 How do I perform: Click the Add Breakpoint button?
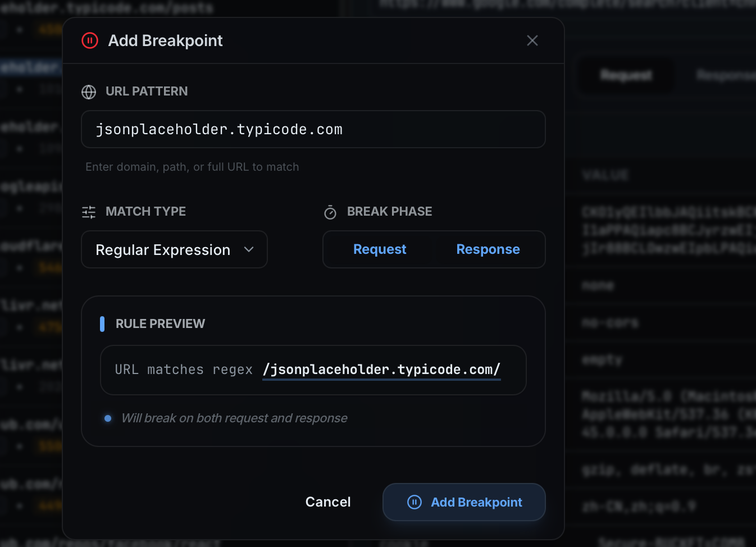click(x=464, y=502)
